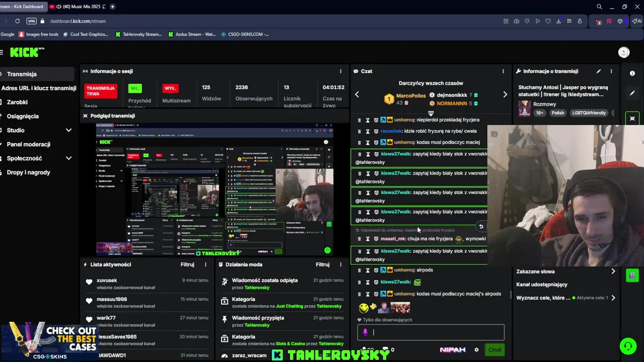The image size is (644, 362).
Task: Open the Informacje o transmisji three-dot menu
Action: (611, 71)
